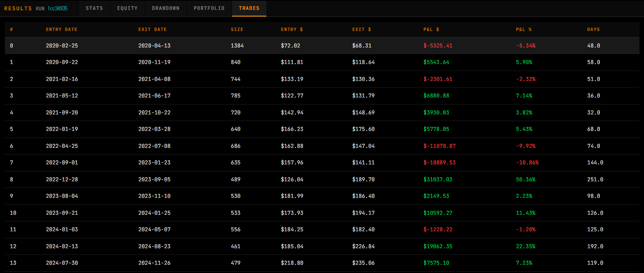Select entry date 2022-04-25
Screen dimensions: 644x273
(x=62, y=146)
